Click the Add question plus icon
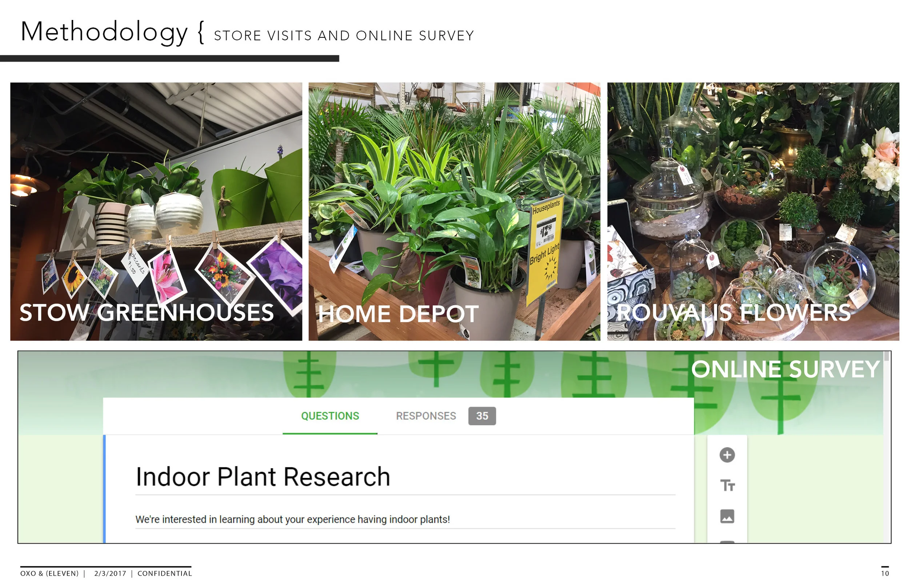Image resolution: width=909 pixels, height=588 pixels. (727, 455)
